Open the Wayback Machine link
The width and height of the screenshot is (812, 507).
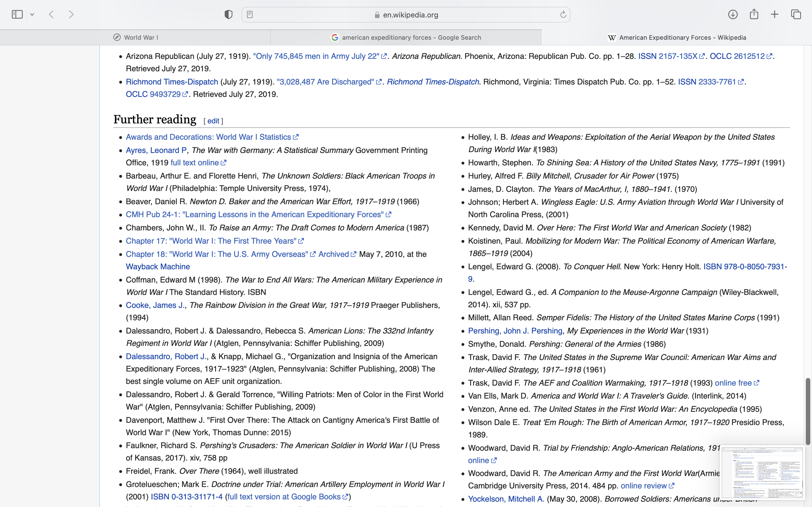click(x=158, y=267)
